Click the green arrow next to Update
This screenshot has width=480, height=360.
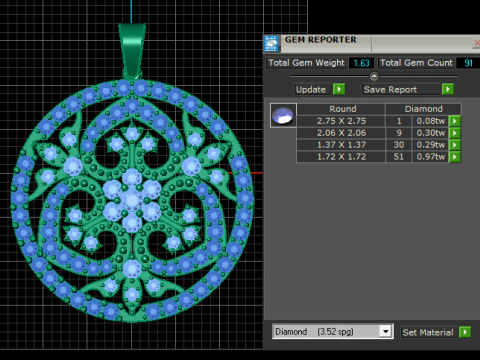[x=339, y=89]
